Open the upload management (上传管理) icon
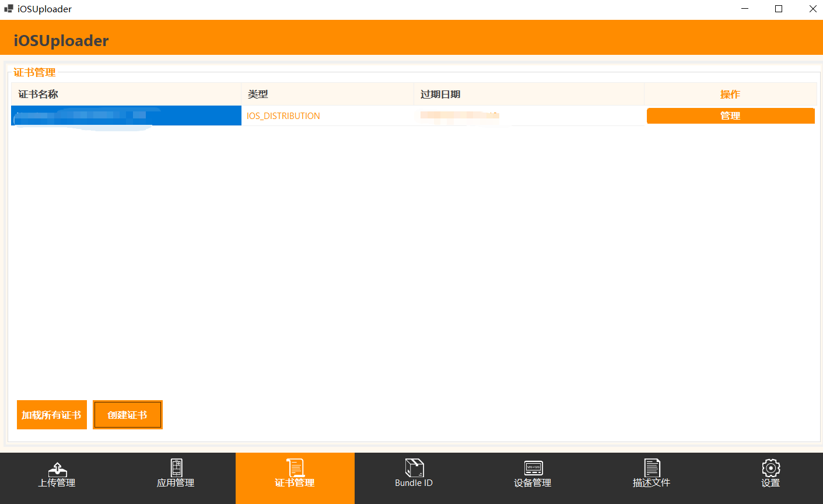 [x=57, y=468]
